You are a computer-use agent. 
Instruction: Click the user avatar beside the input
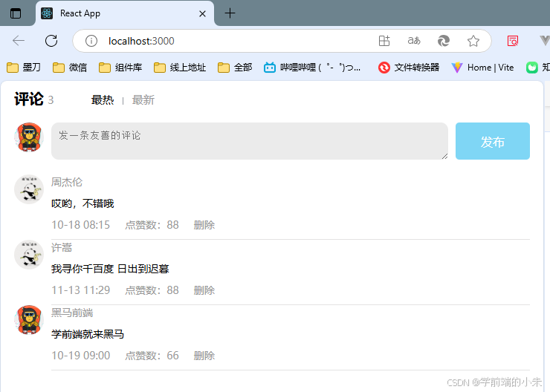29,137
